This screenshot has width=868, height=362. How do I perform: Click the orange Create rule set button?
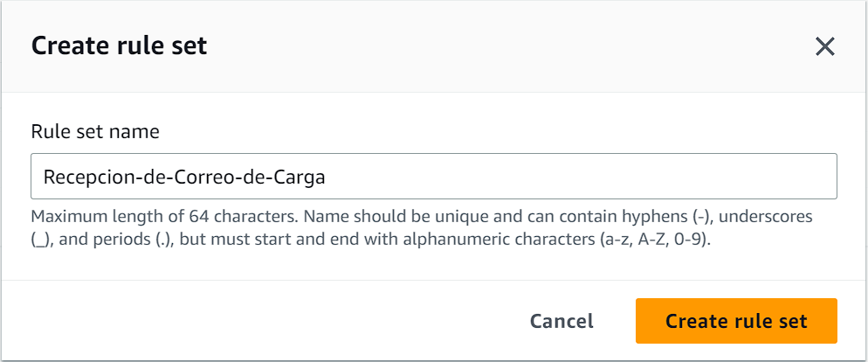(735, 321)
